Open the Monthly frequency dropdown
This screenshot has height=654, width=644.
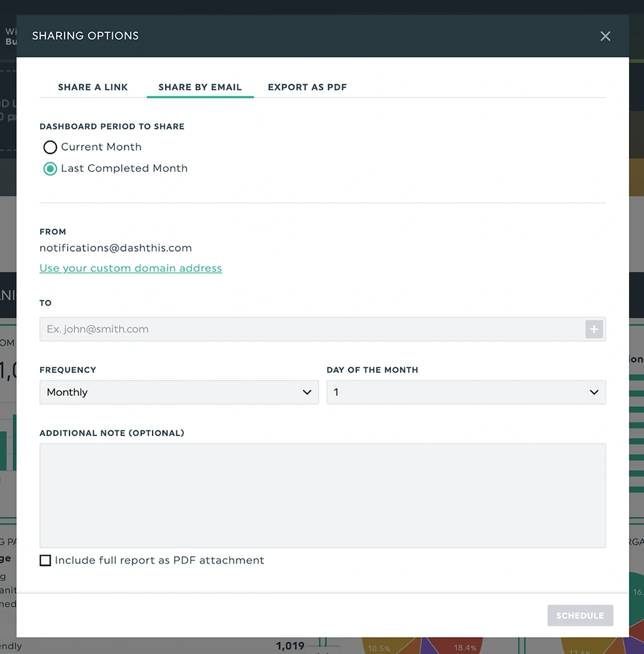[179, 392]
